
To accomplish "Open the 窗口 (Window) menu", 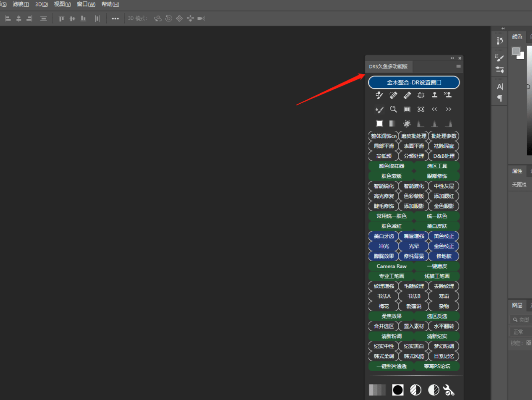I will pyautogui.click(x=86, y=4).
